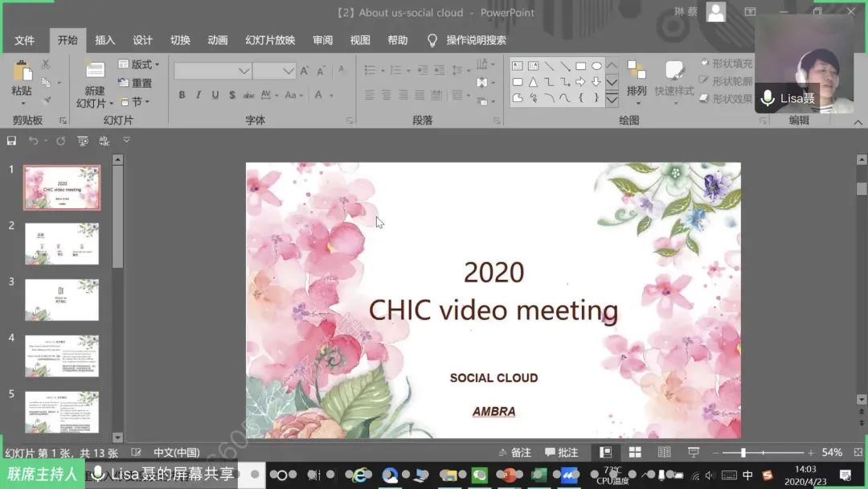Screen dimensions: 868x489
Task: Select slide 2 thumbnail
Action: pos(62,244)
